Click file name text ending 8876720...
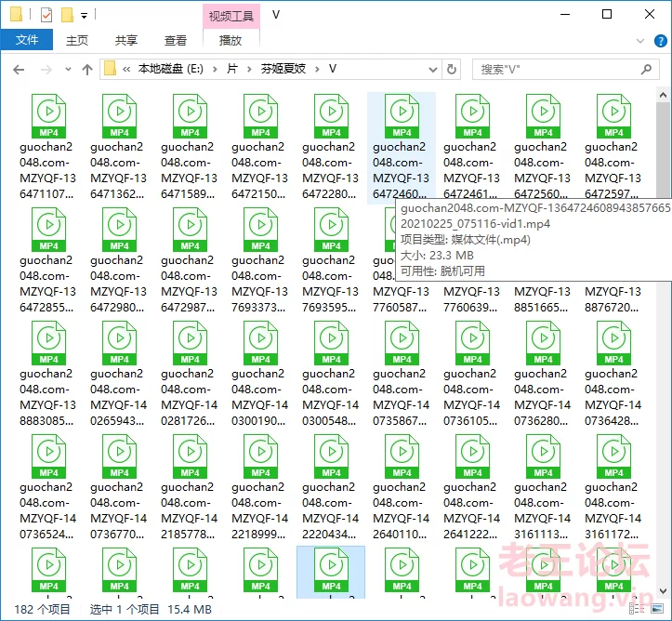Screen dimensions: 672x621 pos(613,299)
